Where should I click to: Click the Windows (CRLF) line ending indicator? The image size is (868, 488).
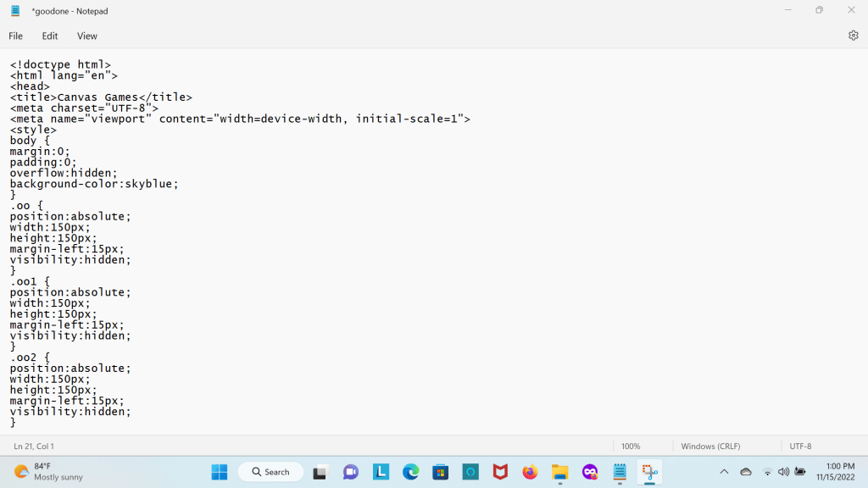tap(710, 446)
